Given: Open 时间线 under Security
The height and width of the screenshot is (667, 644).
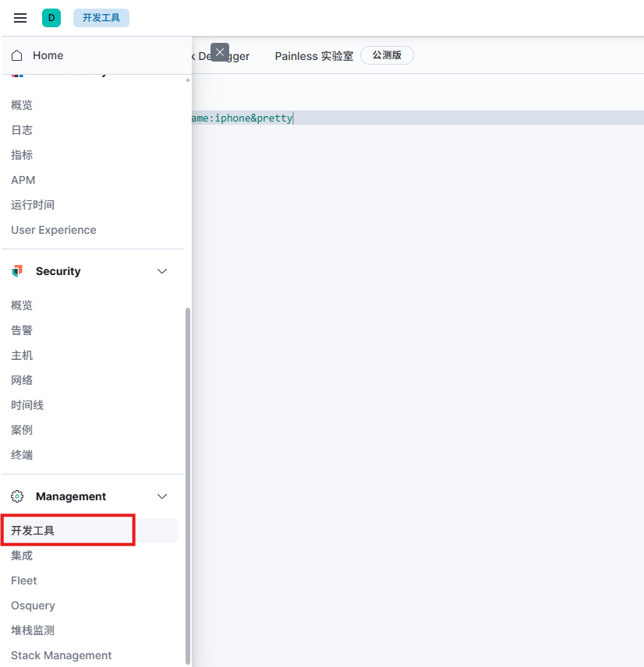Looking at the screenshot, I should pos(27,405).
